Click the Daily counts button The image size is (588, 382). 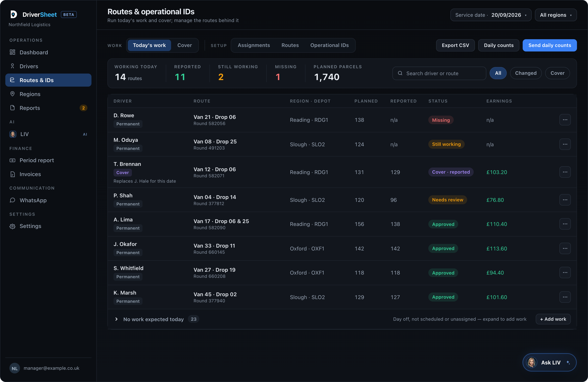[499, 46]
